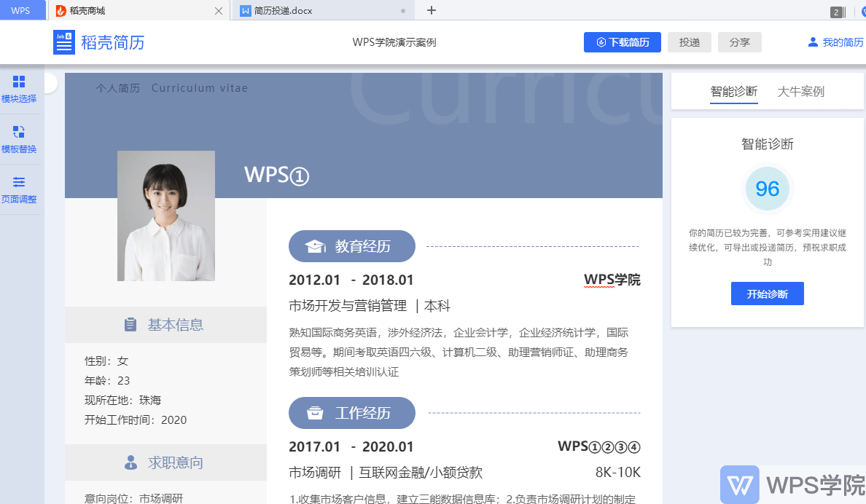Click the date range 2017.01 - 2020.01

click(351, 446)
